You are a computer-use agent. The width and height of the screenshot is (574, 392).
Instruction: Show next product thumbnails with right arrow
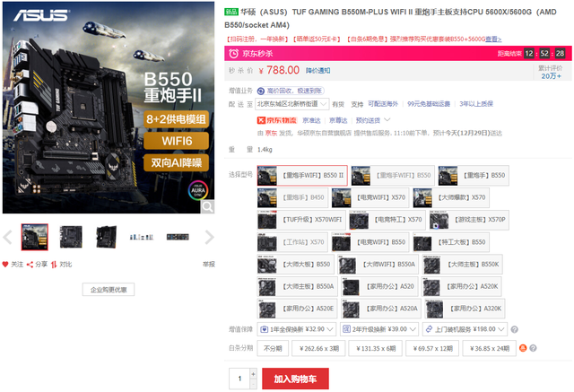209,237
